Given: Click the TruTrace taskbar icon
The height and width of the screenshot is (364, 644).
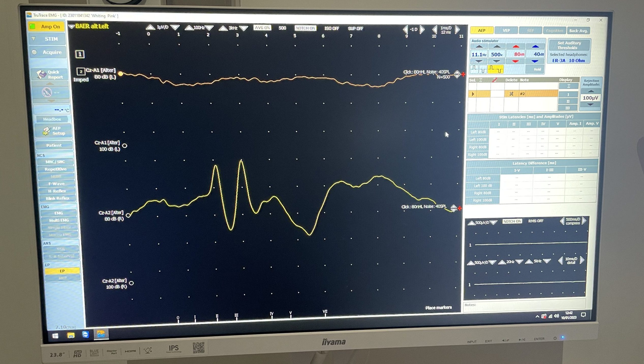Looking at the screenshot, I should [101, 334].
